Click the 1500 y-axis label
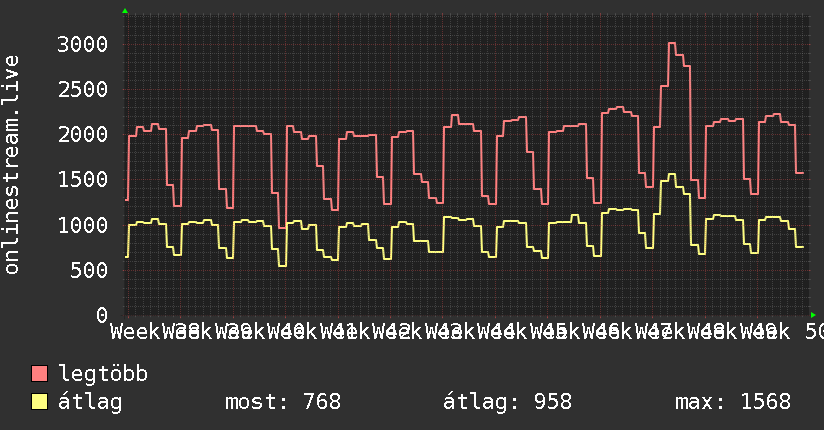Image resolution: width=824 pixels, height=430 pixels. pos(83,180)
